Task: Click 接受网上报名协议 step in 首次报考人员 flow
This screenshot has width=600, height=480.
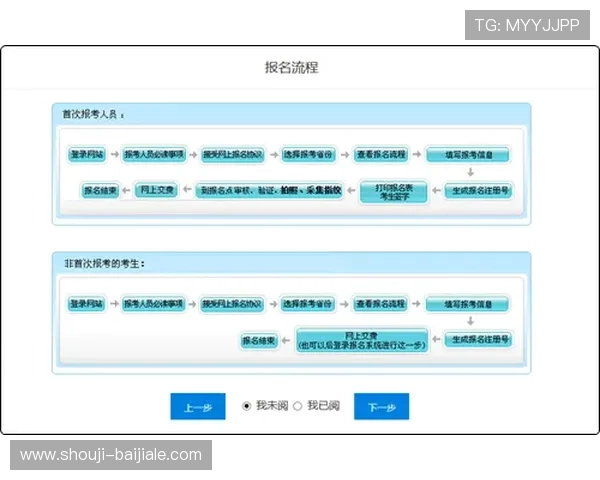Action: (x=233, y=154)
